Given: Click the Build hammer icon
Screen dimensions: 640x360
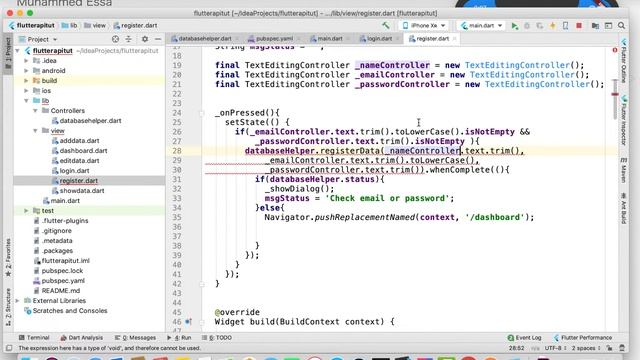Looking at the screenshot, I should pyautogui.click(x=385, y=25).
